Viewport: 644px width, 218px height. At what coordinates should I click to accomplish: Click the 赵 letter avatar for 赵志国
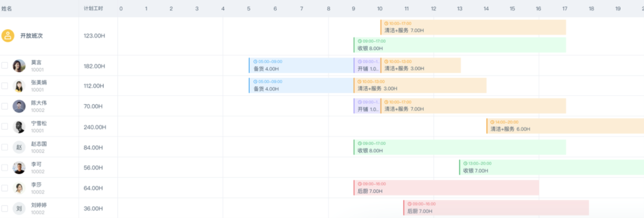(19, 147)
